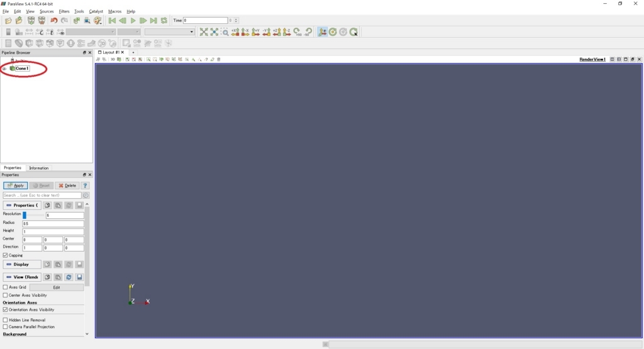Toggle the Show orientation axes icon
644x349 pixels.
[323, 32]
